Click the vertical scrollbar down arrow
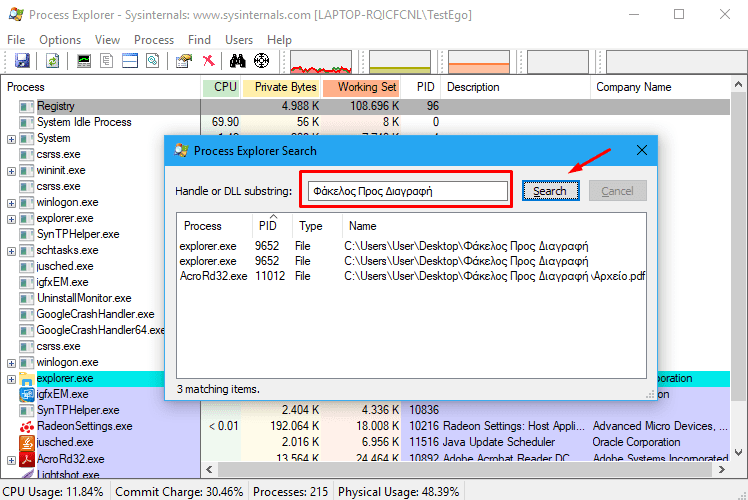Screen dimensions: 748x500 [x=738, y=452]
